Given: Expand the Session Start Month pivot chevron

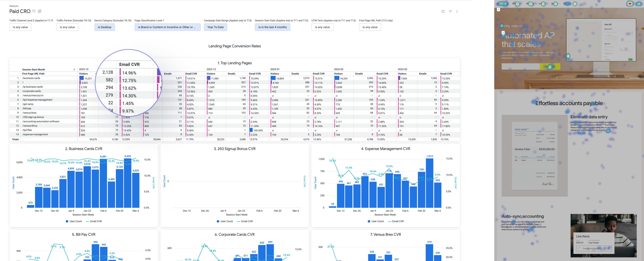Looking at the screenshot, I should click(x=74, y=70).
